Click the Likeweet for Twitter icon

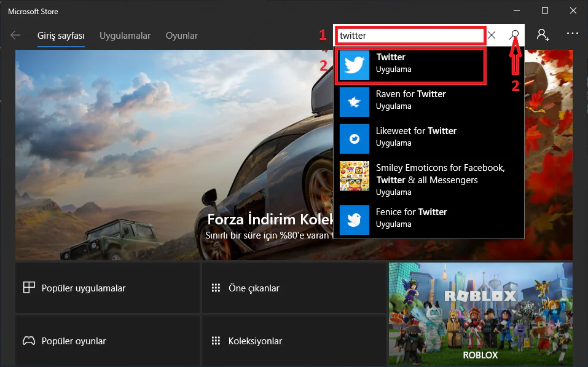[355, 139]
